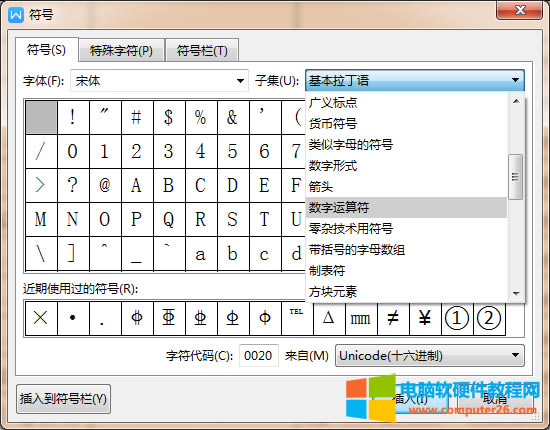550x430 pixels.
Task: Pick the question mark symbol
Action: (x=73, y=185)
